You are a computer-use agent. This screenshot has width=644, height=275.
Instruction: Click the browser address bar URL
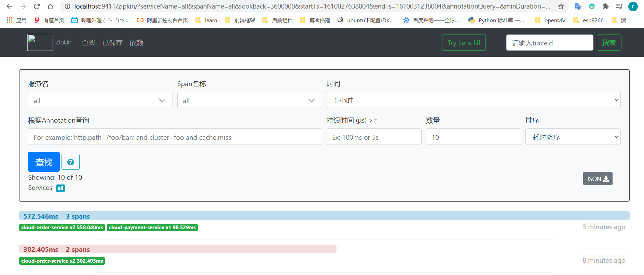click(312, 6)
